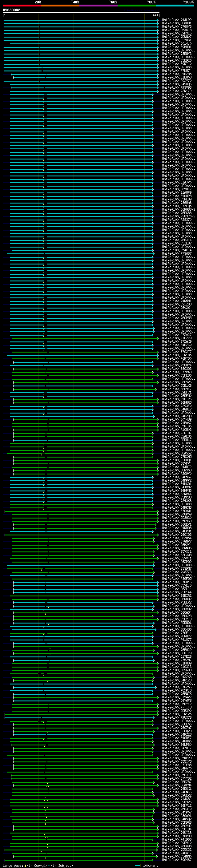This screenshot has height=868, width=197.
Task: Open hit UniRef100_A8QAR1
Action: click(x=176, y=815)
